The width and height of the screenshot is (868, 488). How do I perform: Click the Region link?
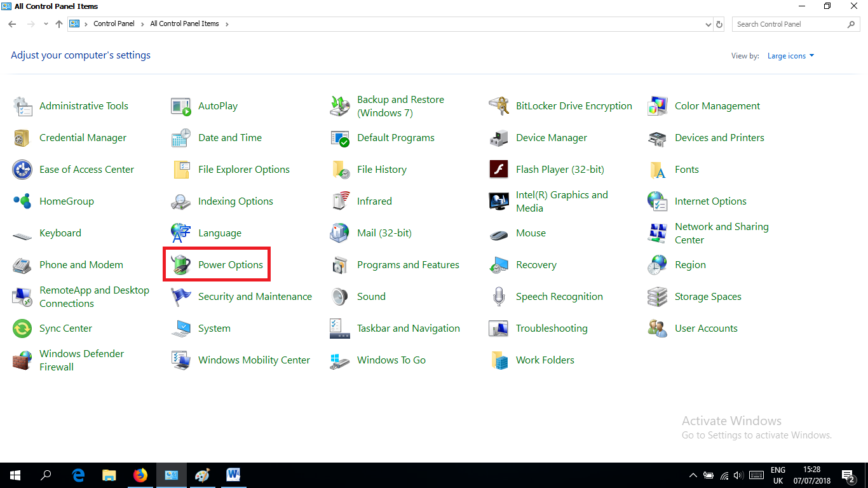click(x=690, y=265)
